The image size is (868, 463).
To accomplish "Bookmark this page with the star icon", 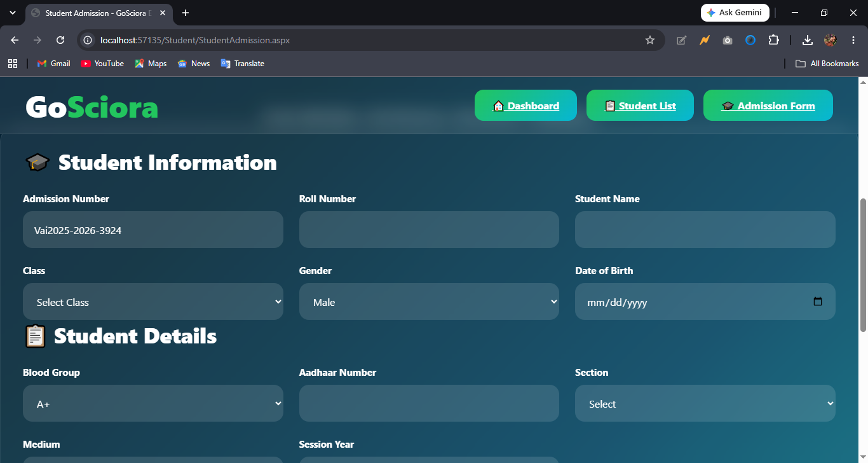I will (649, 40).
